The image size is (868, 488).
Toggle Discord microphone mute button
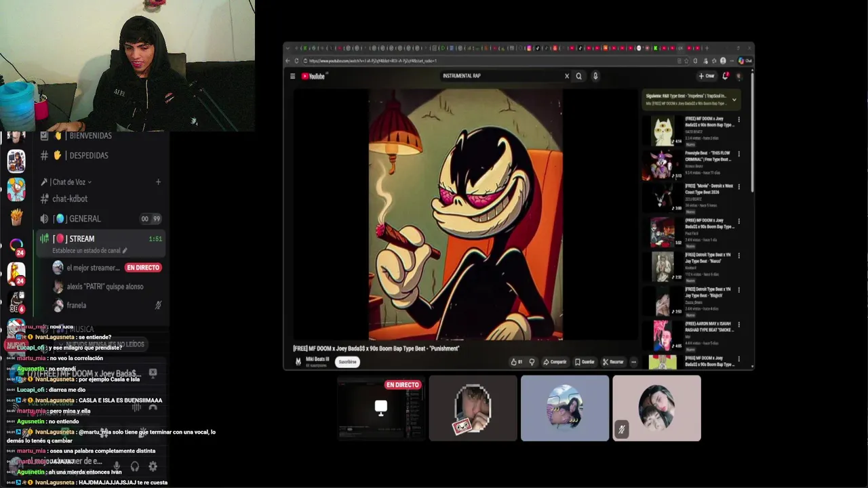(117, 466)
